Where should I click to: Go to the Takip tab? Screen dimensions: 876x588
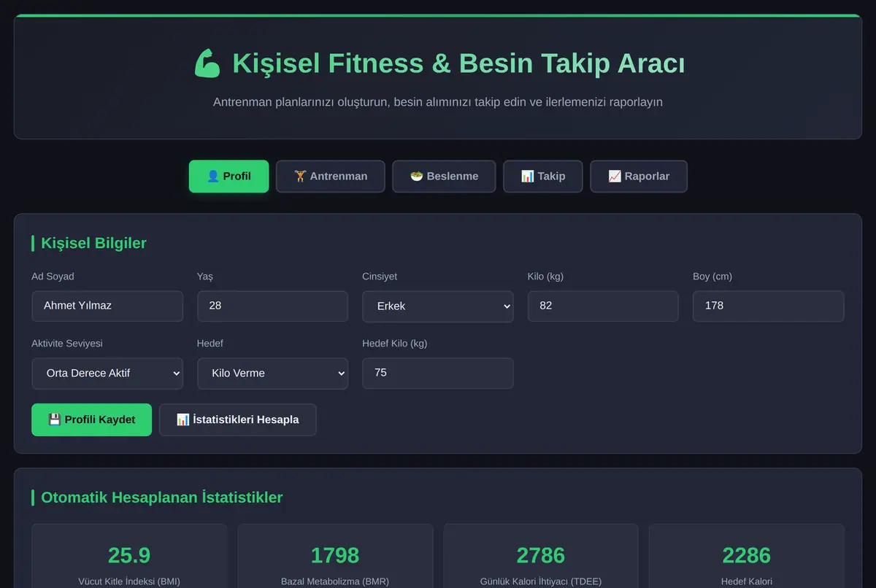click(543, 177)
